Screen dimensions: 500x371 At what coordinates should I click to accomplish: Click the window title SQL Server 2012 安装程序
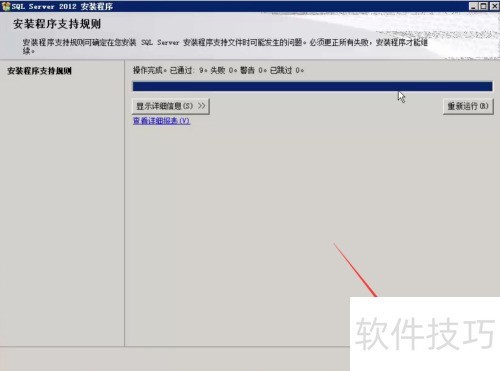click(62, 6)
